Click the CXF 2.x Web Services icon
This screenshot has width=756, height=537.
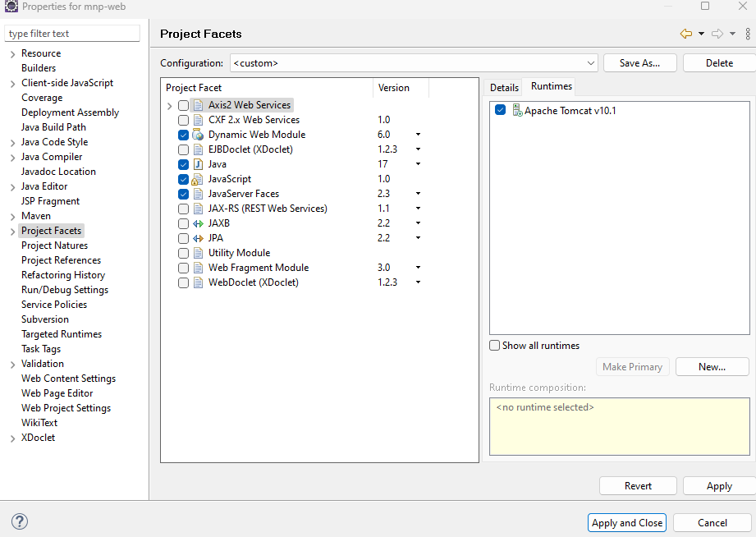coord(198,120)
